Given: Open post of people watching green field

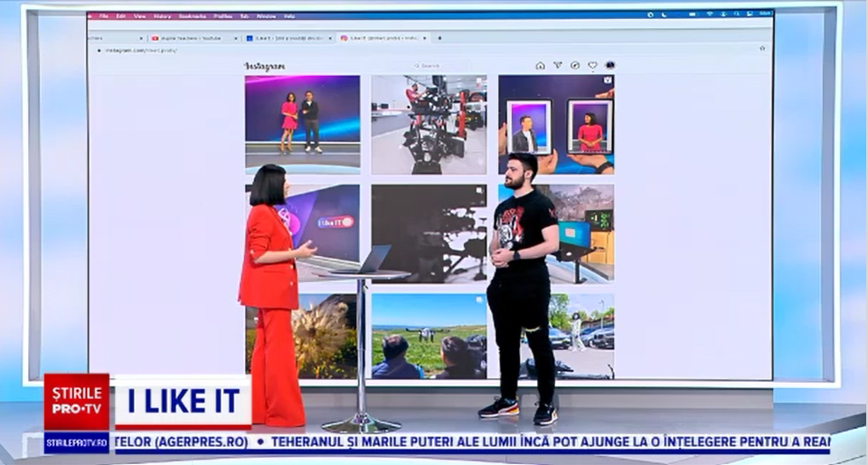Looking at the screenshot, I should coord(429,337).
